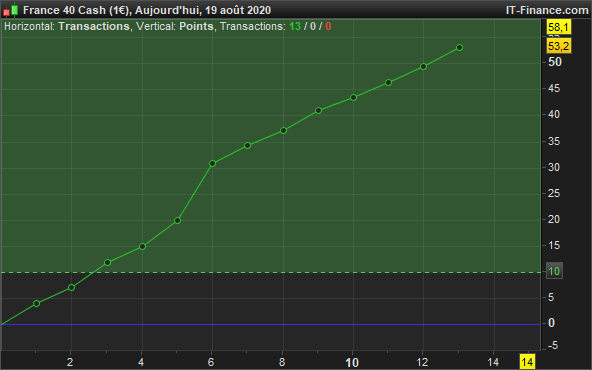Select the data point at transaction 10
This screenshot has height=370, width=592.
point(353,97)
